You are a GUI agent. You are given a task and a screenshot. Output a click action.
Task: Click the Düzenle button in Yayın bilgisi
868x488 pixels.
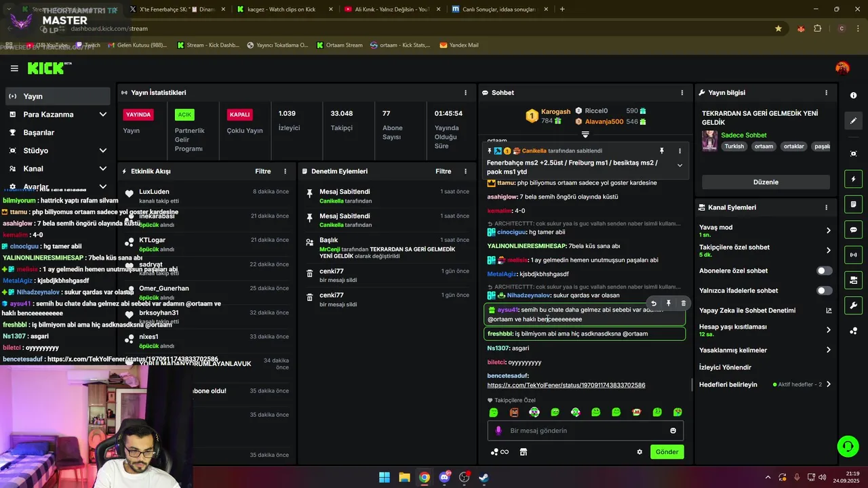pyautogui.click(x=766, y=182)
